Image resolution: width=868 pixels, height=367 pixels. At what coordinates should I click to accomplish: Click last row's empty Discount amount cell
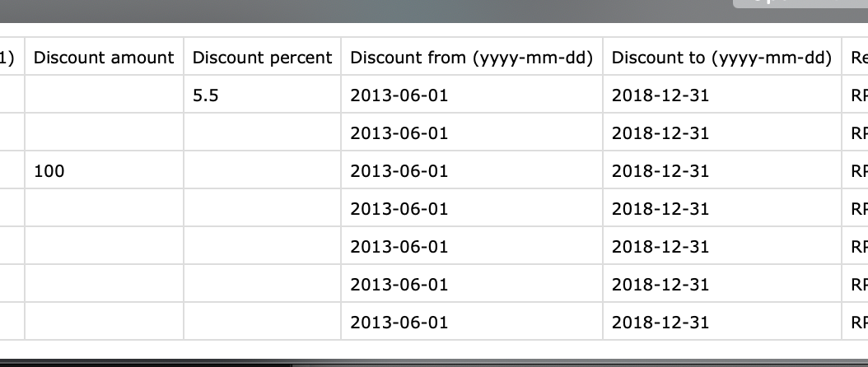click(104, 322)
